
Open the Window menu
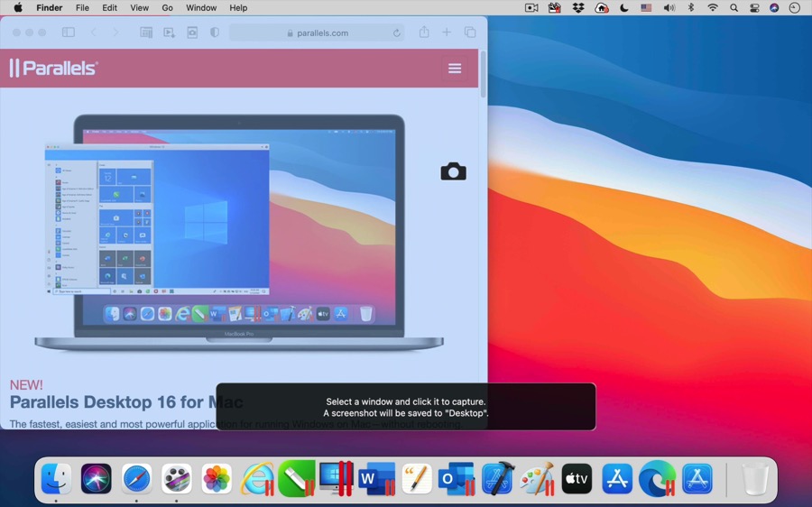click(200, 8)
